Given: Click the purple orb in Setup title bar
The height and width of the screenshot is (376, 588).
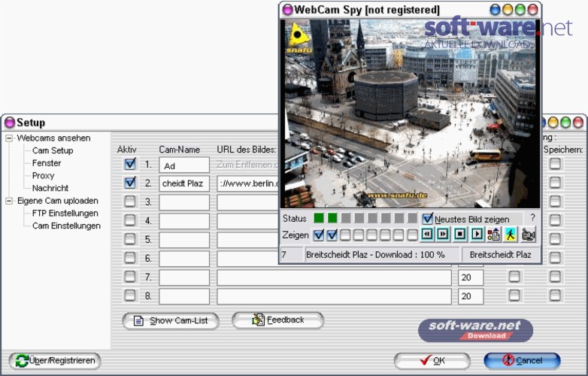Looking at the screenshot, I should pyautogui.click(x=9, y=123).
